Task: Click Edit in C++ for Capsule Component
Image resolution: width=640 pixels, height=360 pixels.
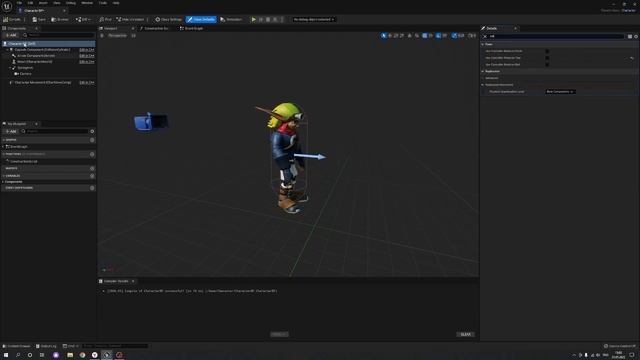Action: pos(87,49)
